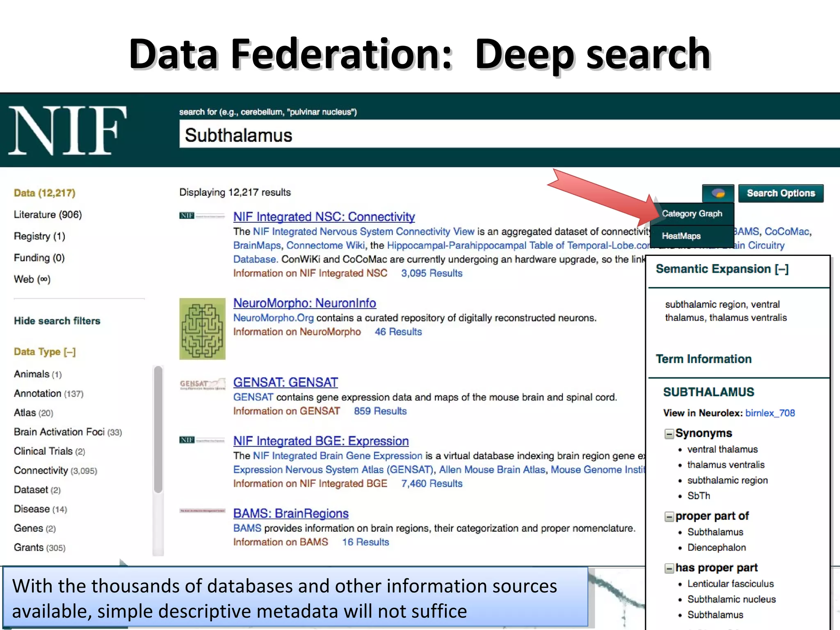Screen dimensions: 840x630
Task: Filter by Dataset (2)
Action: click(x=37, y=490)
